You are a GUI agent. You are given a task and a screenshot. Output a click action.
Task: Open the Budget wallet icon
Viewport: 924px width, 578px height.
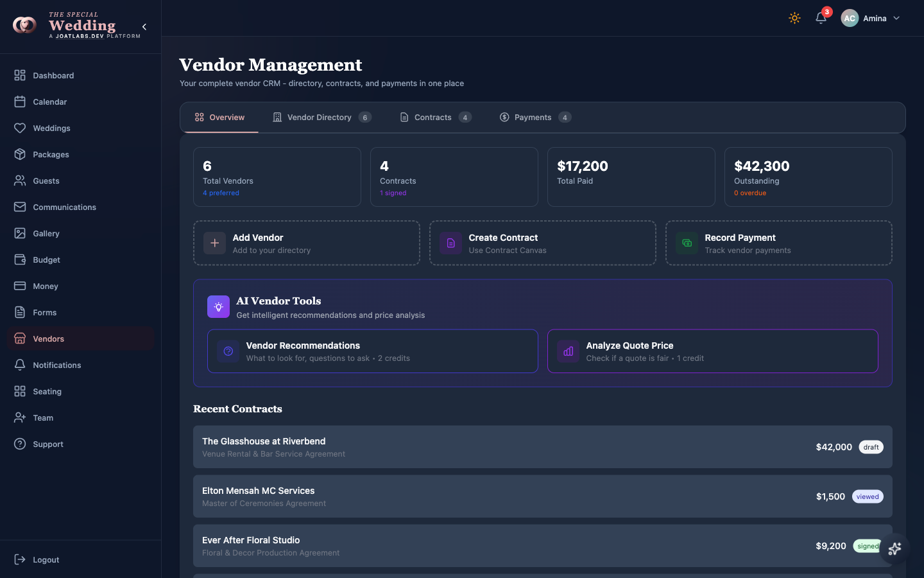20,259
